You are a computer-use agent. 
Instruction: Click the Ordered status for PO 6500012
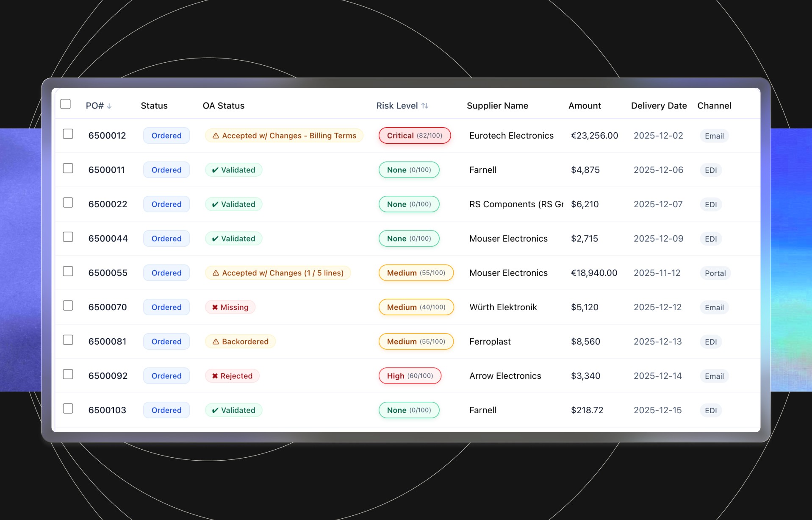tap(166, 136)
